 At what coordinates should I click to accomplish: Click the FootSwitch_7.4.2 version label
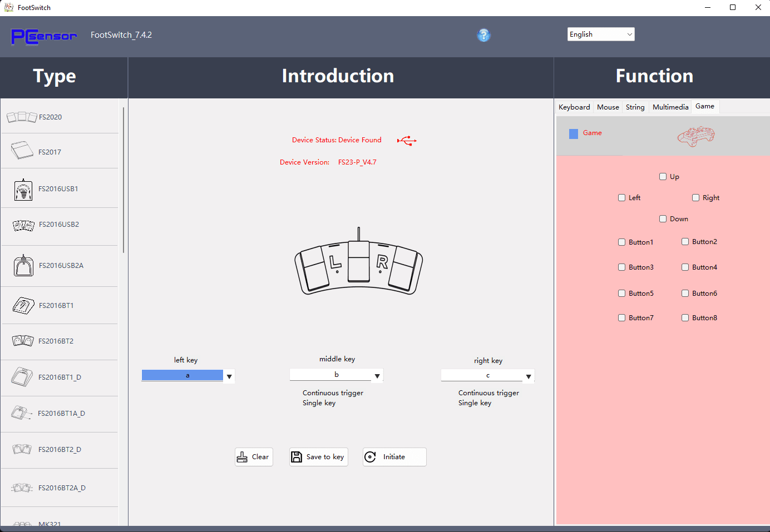point(121,35)
